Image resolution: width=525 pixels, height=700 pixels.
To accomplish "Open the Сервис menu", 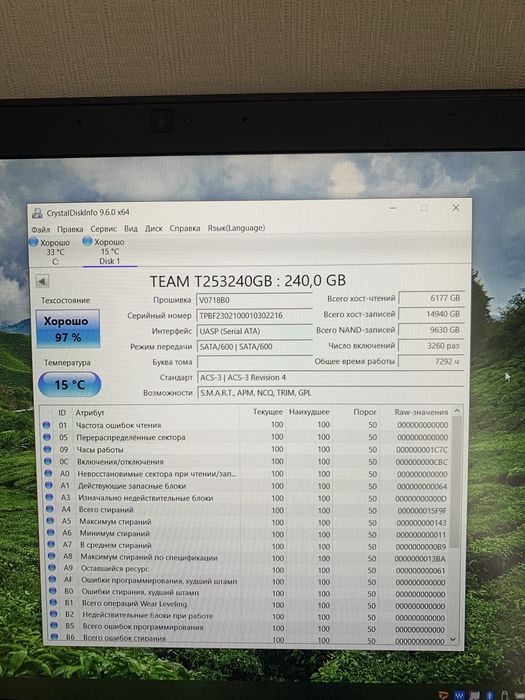I will (x=104, y=229).
